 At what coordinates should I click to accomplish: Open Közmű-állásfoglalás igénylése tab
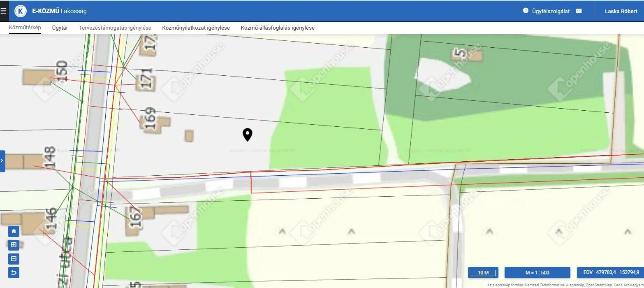tap(278, 28)
